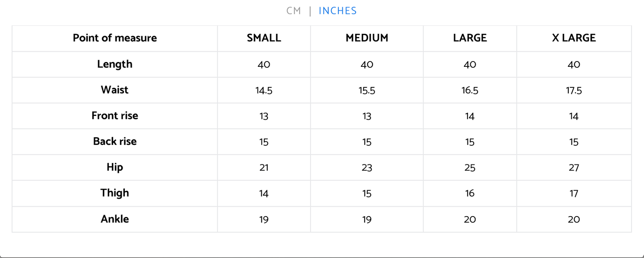
Task: Click the X Large waist value 17.5
Action: [574, 91]
